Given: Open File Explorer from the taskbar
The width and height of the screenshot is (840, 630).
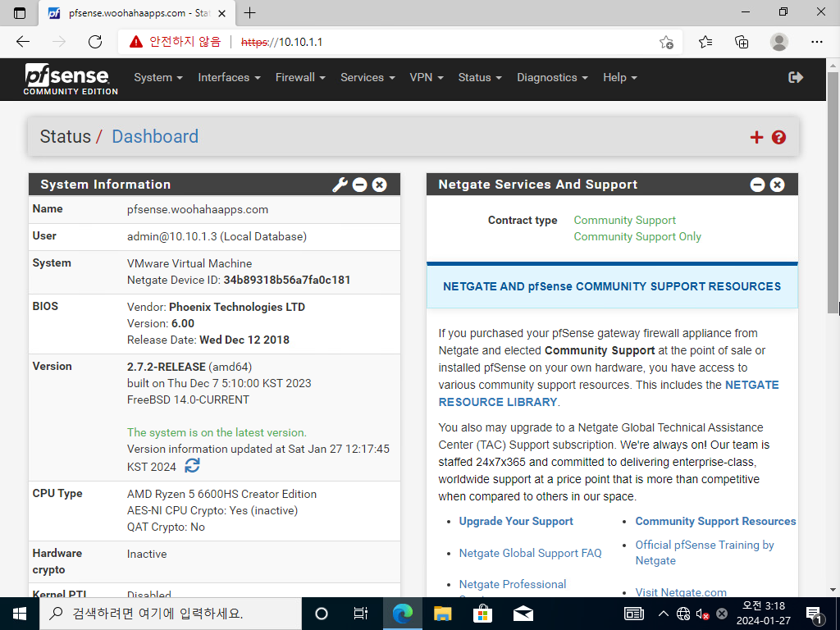Looking at the screenshot, I should [x=442, y=614].
